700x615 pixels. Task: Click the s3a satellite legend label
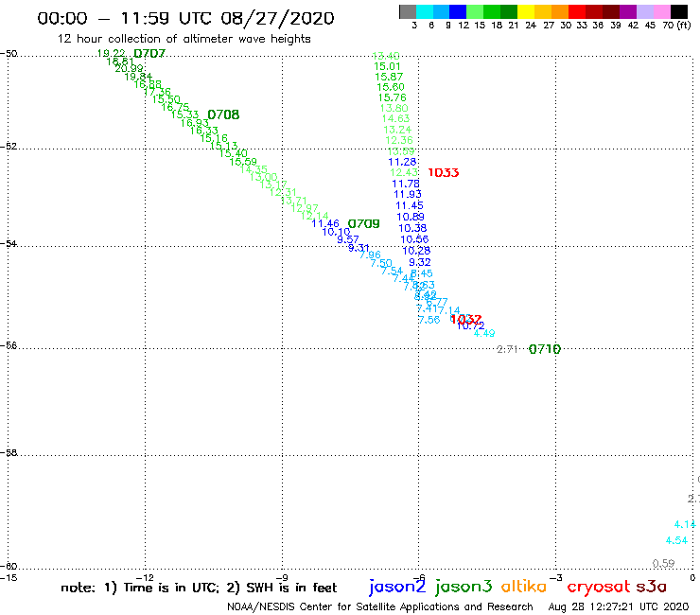click(652, 587)
